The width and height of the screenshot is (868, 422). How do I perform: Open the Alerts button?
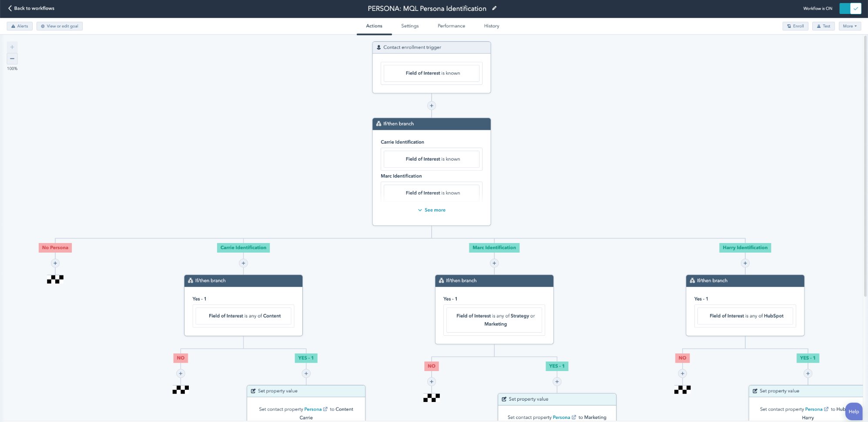[20, 26]
